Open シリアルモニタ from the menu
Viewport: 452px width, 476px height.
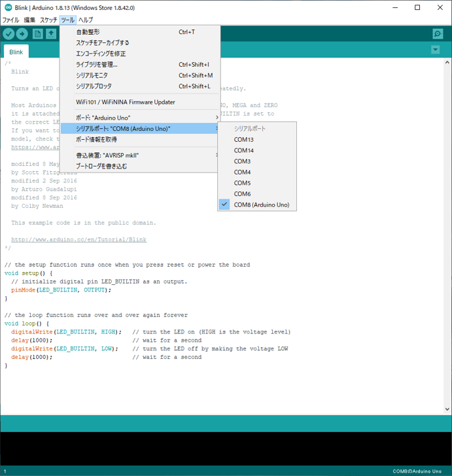coord(140,76)
